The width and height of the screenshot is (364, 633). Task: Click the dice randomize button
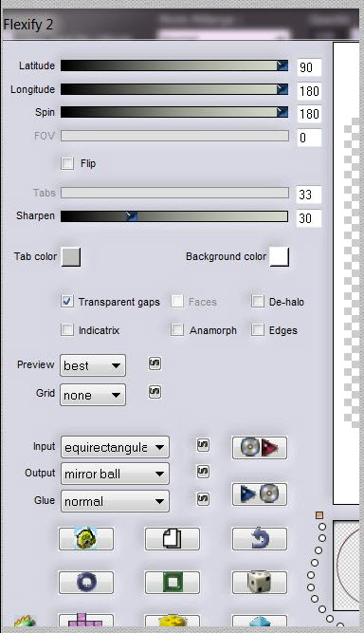(x=259, y=582)
